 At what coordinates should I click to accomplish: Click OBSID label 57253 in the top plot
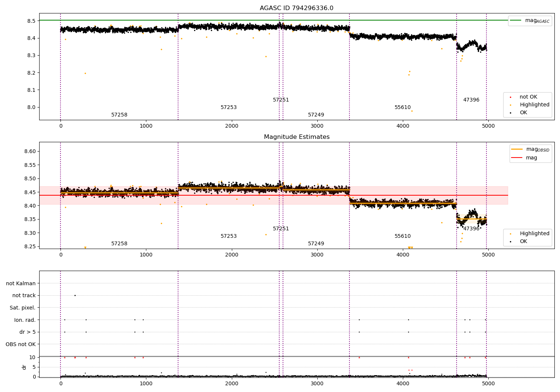(228, 108)
